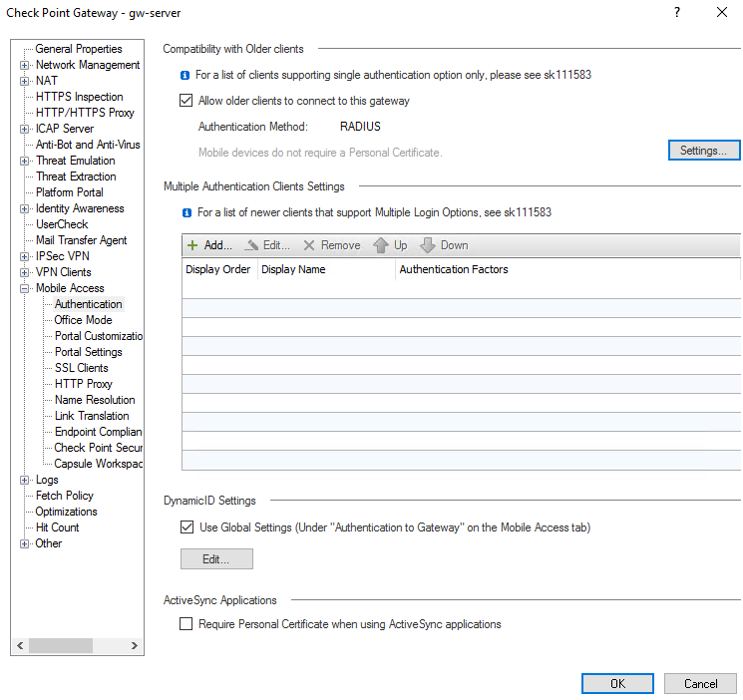Open UserCheck settings page
743x700 pixels.
coord(62,224)
